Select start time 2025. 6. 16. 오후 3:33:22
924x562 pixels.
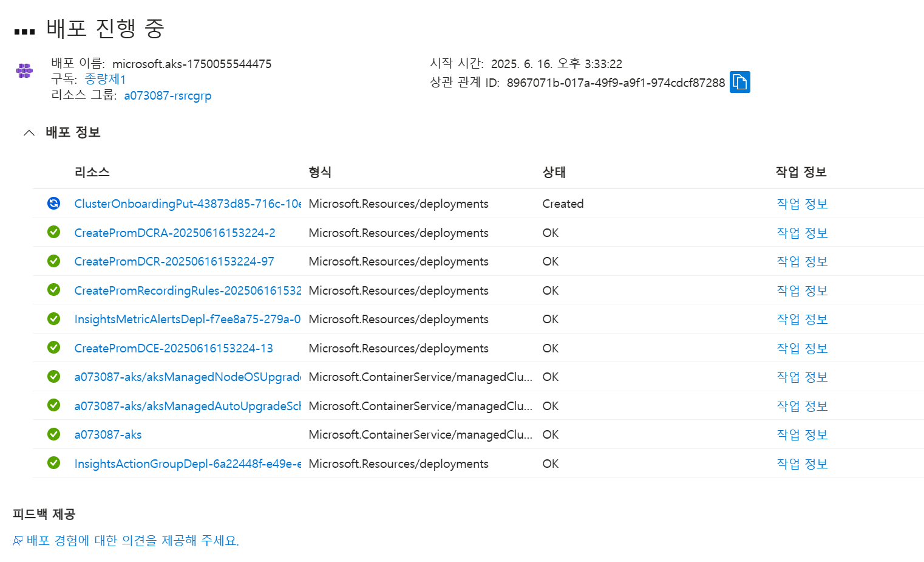(556, 64)
